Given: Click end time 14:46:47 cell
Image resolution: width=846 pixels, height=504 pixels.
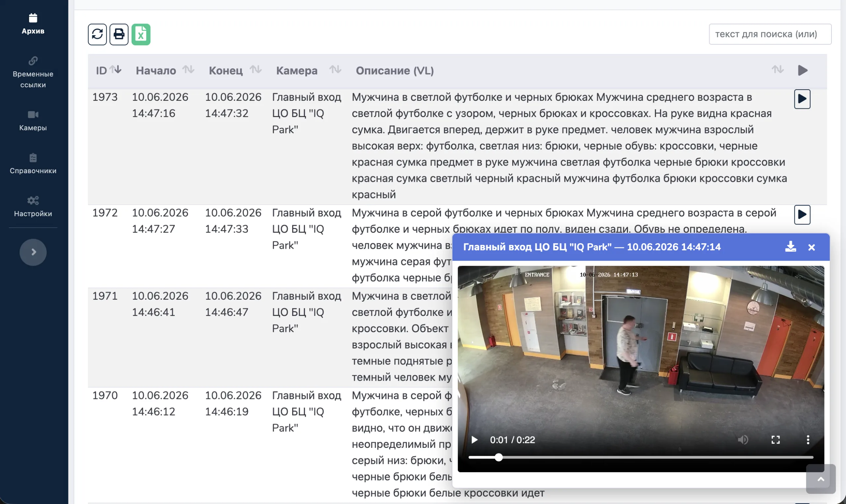Looking at the screenshot, I should (227, 312).
